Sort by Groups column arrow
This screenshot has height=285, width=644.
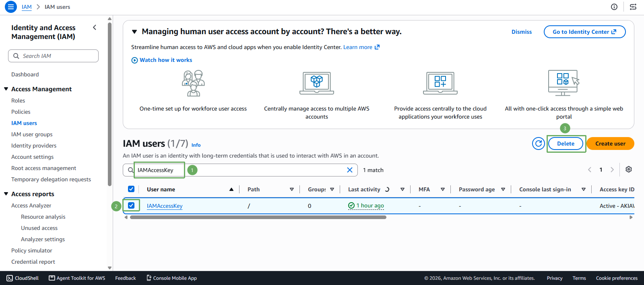(332, 189)
